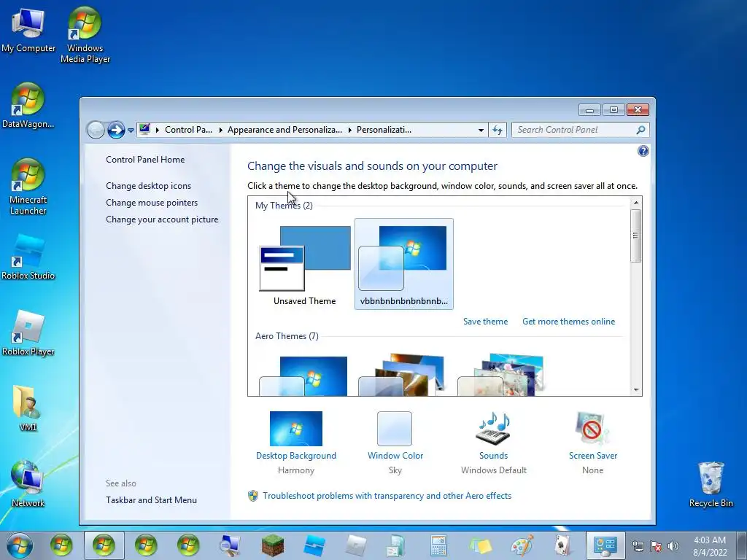Select the Windows Media Player desktop shortcut
This screenshot has height=560, width=747.
(85, 35)
